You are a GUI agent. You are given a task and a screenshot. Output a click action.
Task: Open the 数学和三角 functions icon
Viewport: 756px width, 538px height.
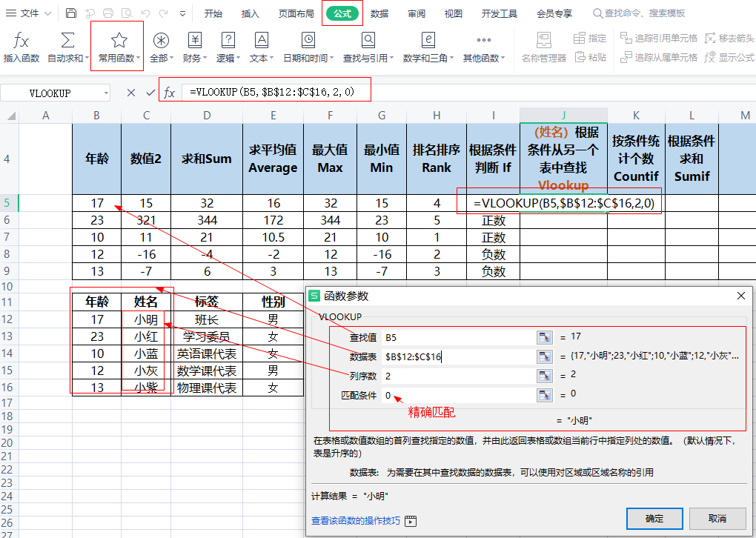pos(428,41)
